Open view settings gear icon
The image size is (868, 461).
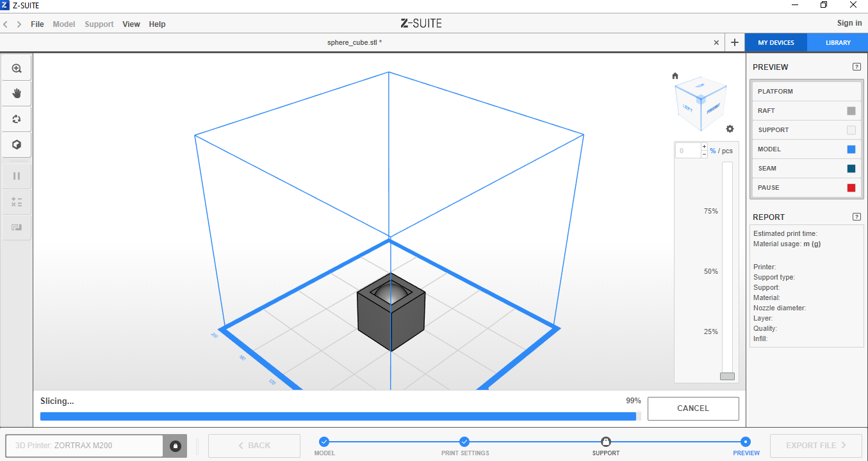click(730, 129)
